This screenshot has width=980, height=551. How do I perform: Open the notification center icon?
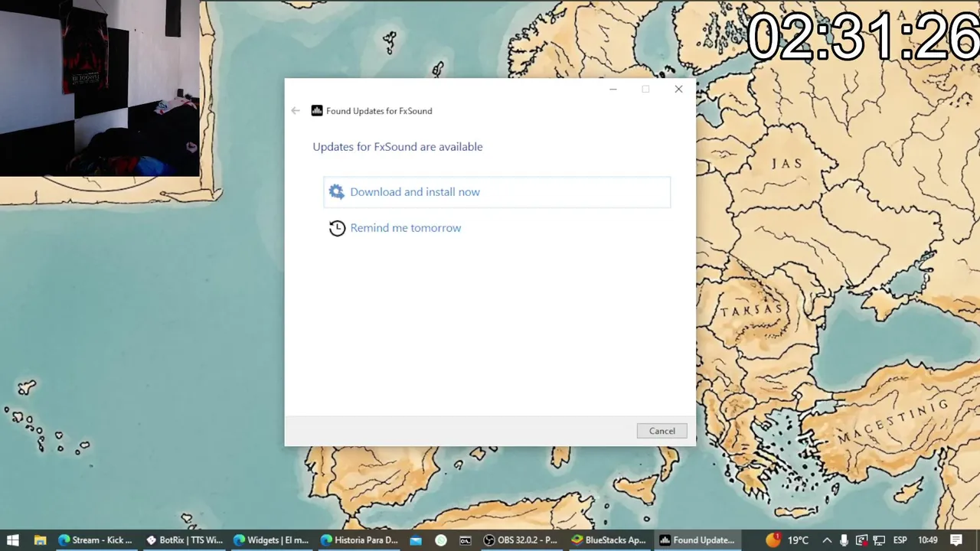pyautogui.click(x=956, y=540)
